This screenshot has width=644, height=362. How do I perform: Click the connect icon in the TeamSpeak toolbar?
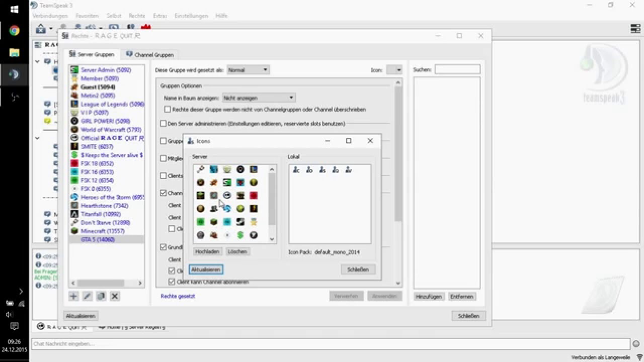(x=41, y=29)
